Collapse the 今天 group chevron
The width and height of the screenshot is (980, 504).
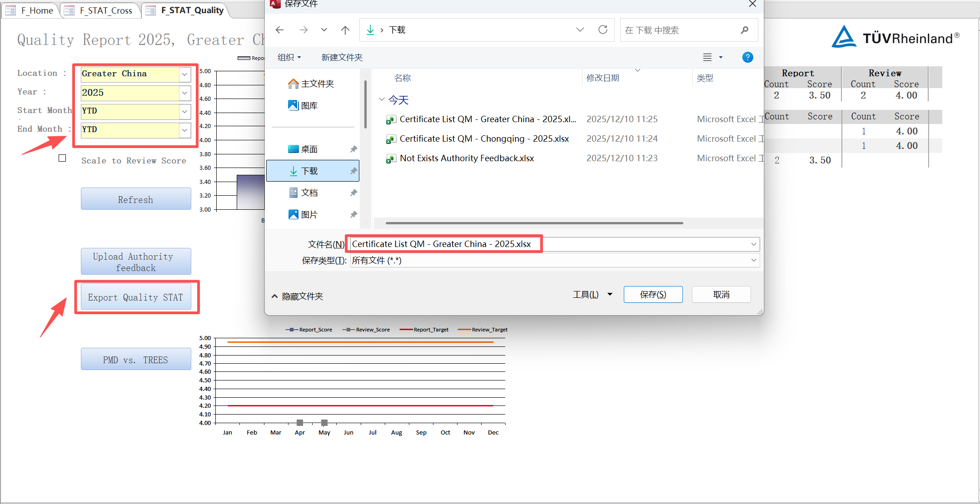382,99
